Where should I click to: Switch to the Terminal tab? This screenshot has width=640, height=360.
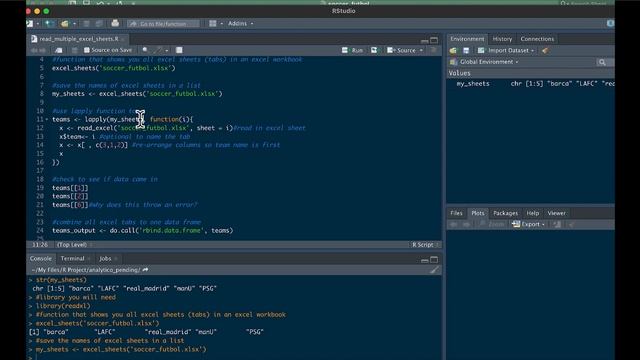[x=72, y=259]
